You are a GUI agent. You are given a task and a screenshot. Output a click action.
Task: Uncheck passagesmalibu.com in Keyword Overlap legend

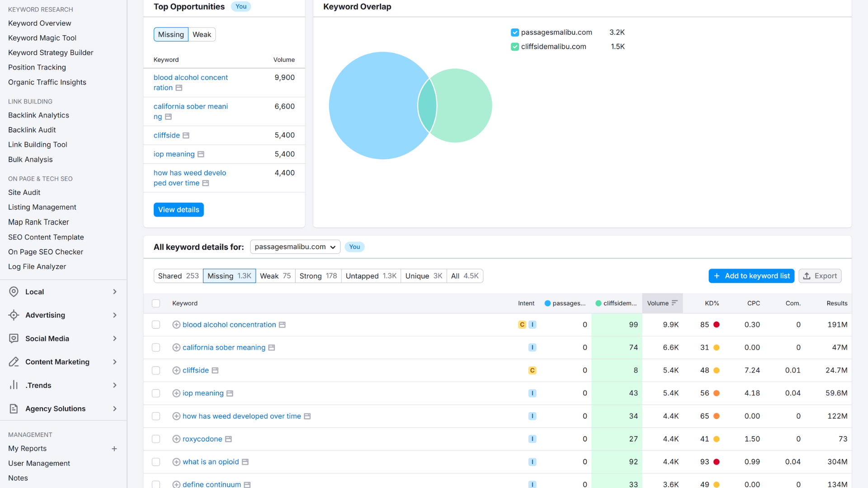tap(514, 32)
